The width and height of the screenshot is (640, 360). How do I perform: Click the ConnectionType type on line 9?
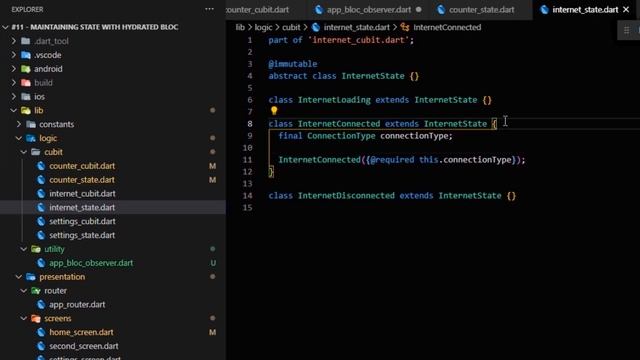point(341,136)
